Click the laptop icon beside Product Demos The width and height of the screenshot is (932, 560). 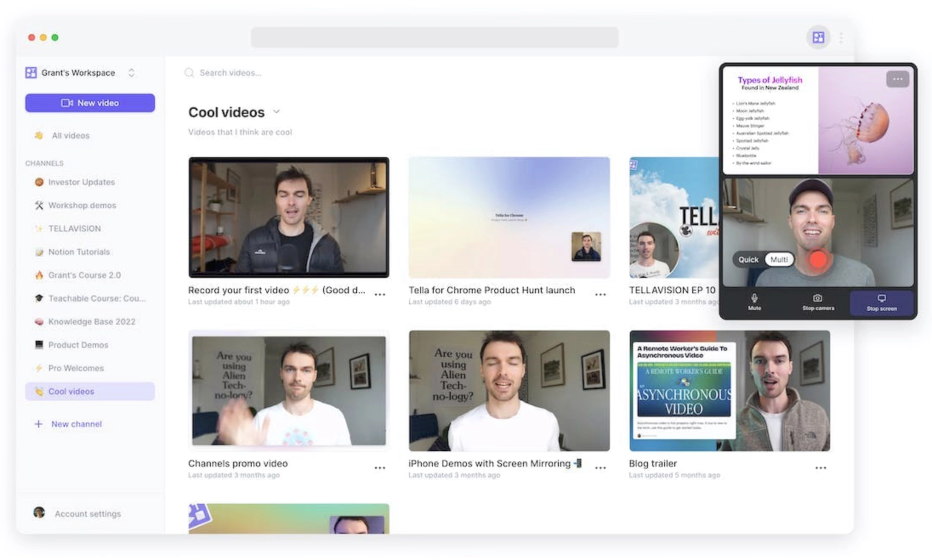[x=39, y=345]
